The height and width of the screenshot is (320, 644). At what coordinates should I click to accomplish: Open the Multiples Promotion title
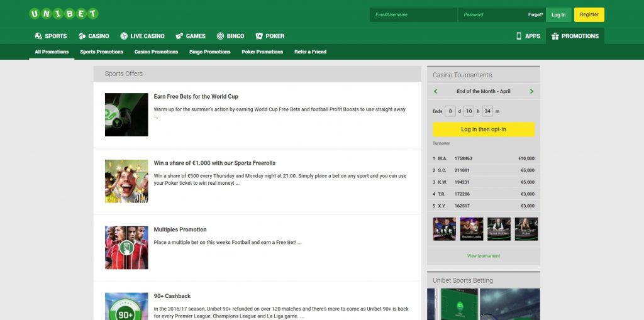(x=180, y=229)
